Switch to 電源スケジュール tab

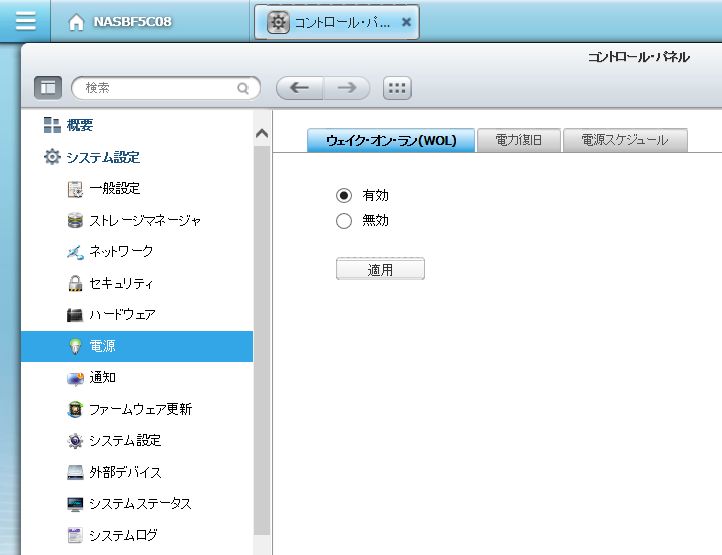[625, 140]
